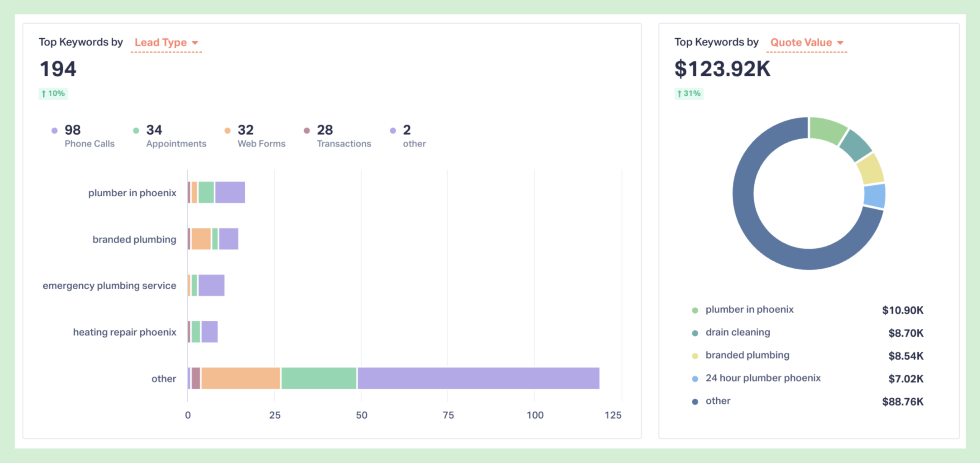Click the 'emergency plumbing service' bar label
Image resolution: width=980 pixels, height=463 pixels.
(109, 286)
